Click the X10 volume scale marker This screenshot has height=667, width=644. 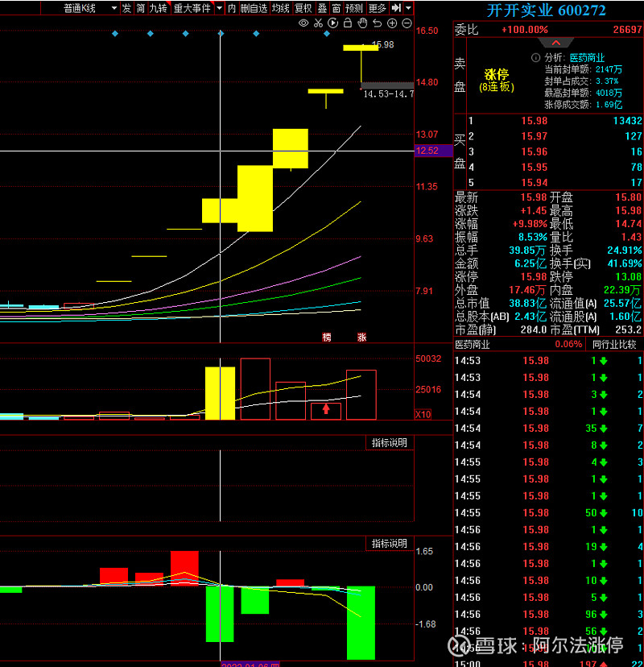(423, 414)
